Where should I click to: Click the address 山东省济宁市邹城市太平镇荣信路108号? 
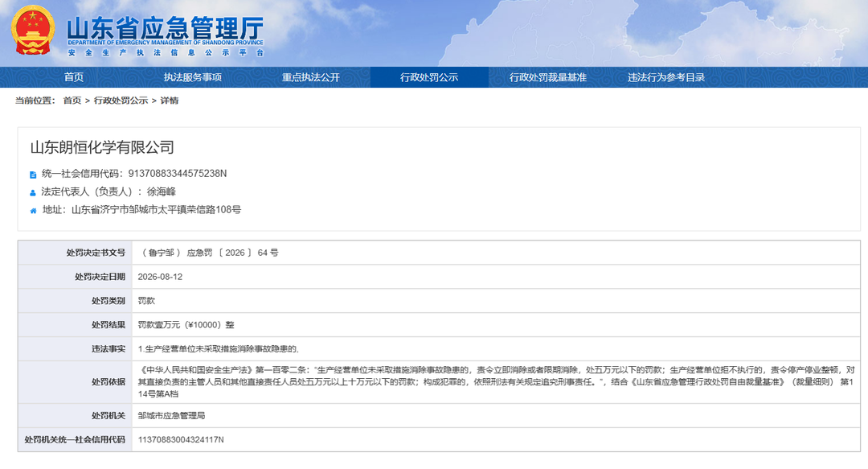[156, 209]
